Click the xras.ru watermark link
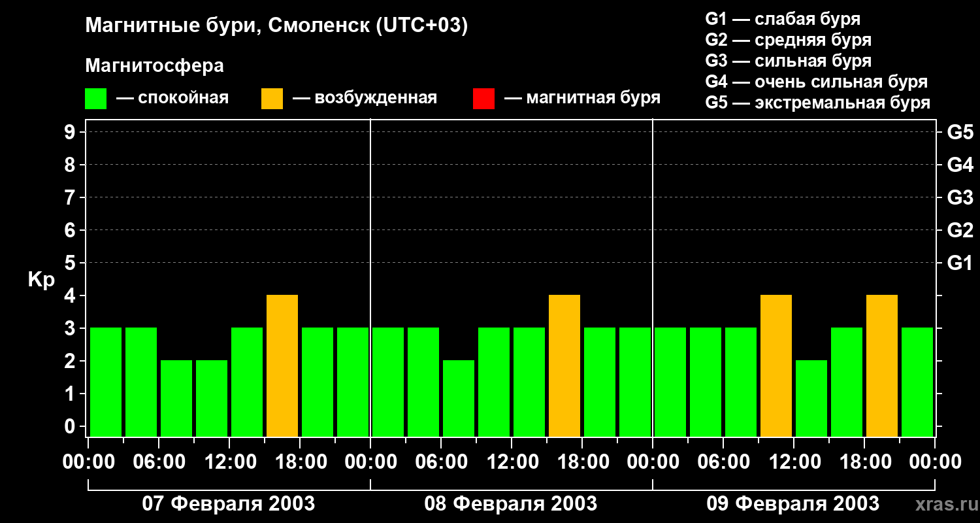 click(x=944, y=504)
